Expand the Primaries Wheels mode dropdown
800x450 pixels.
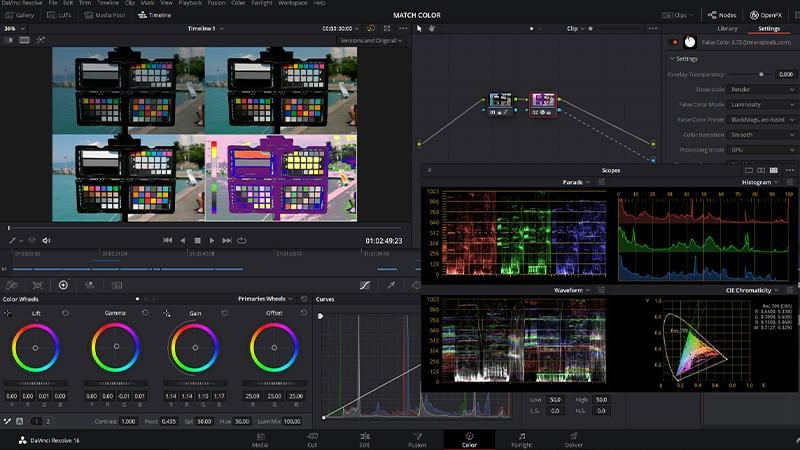click(x=265, y=298)
